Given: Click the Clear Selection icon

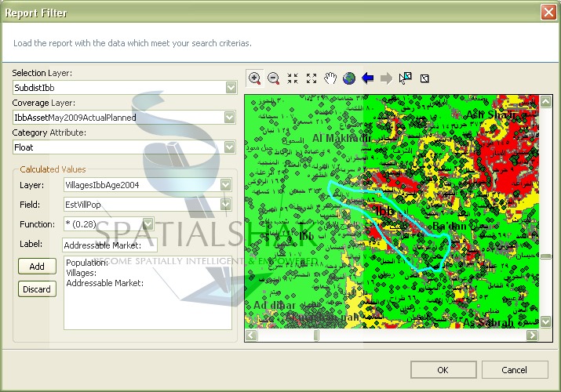Looking at the screenshot, I should 424,78.
